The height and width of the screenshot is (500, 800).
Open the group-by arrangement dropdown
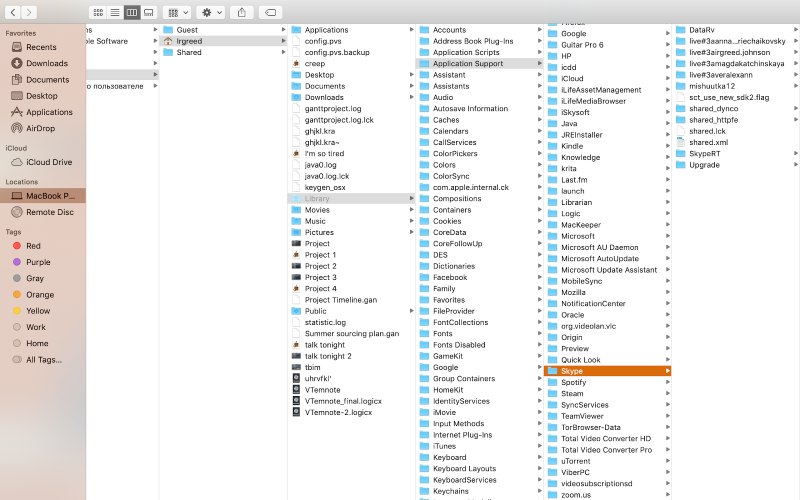[178, 12]
